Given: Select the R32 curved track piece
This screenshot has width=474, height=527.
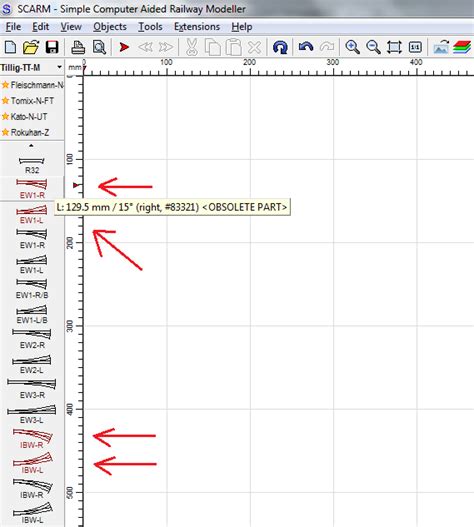Looking at the screenshot, I should (32, 165).
